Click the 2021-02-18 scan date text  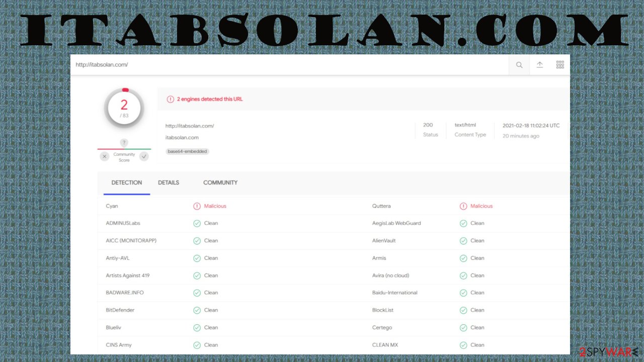coord(531,126)
